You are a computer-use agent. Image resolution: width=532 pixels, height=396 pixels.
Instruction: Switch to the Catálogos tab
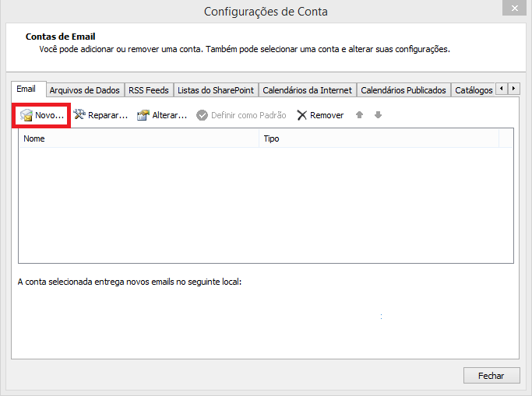pyautogui.click(x=473, y=90)
